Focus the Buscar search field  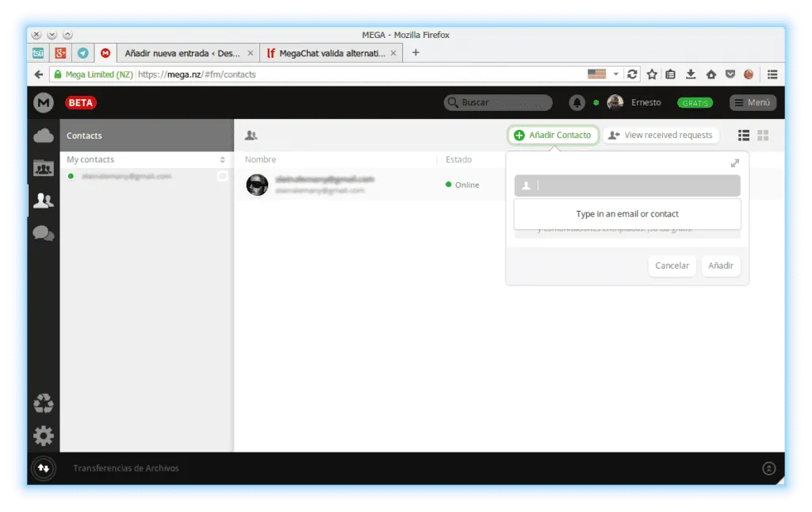coord(498,102)
